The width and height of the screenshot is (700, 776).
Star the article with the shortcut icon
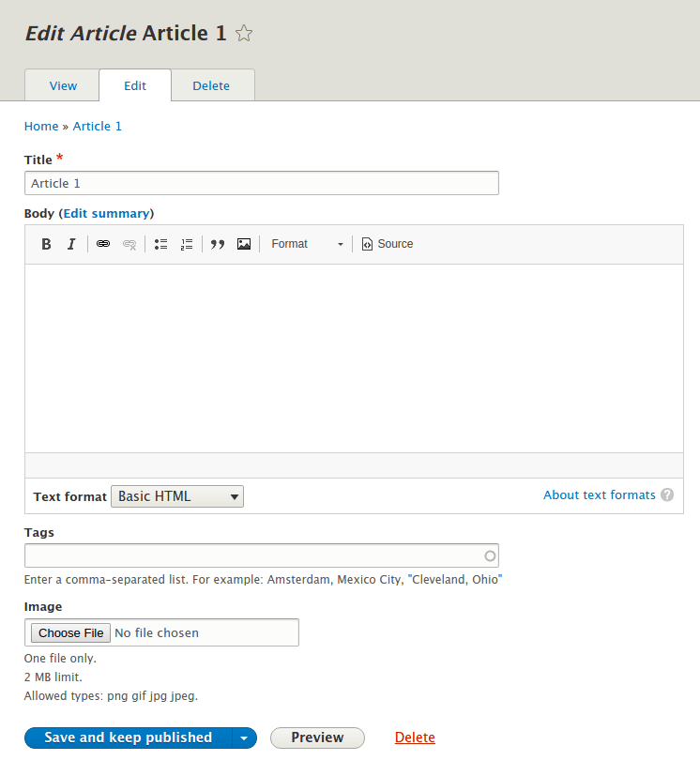click(x=244, y=34)
